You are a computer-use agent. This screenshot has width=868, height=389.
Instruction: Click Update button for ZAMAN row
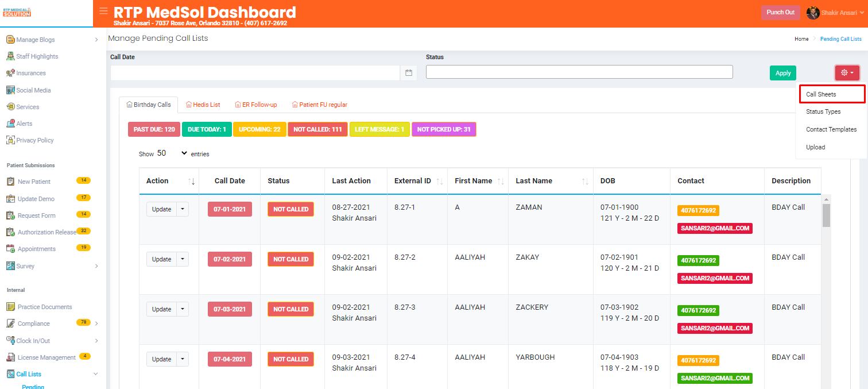[161, 209]
